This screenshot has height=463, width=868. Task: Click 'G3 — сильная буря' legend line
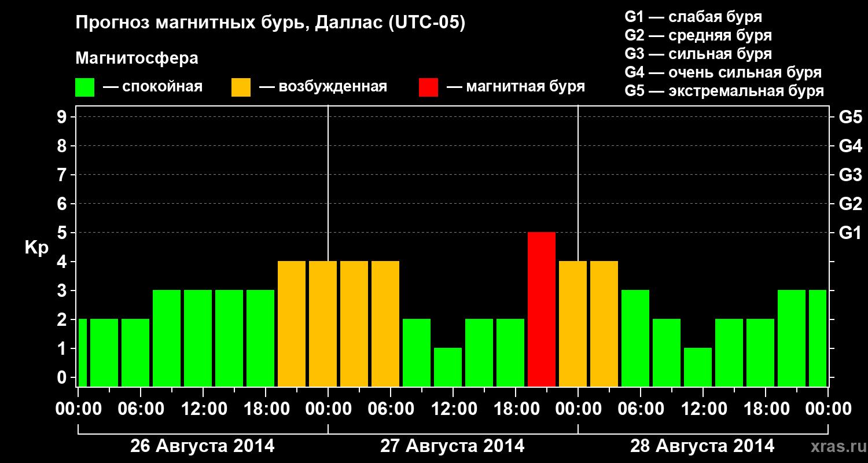coord(698,54)
